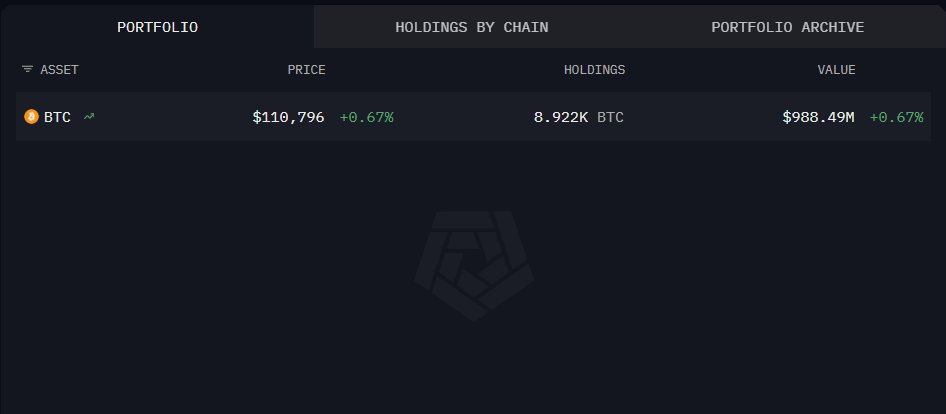Sort by the ASSET column header
The width and height of the screenshot is (946, 414).
(59, 70)
